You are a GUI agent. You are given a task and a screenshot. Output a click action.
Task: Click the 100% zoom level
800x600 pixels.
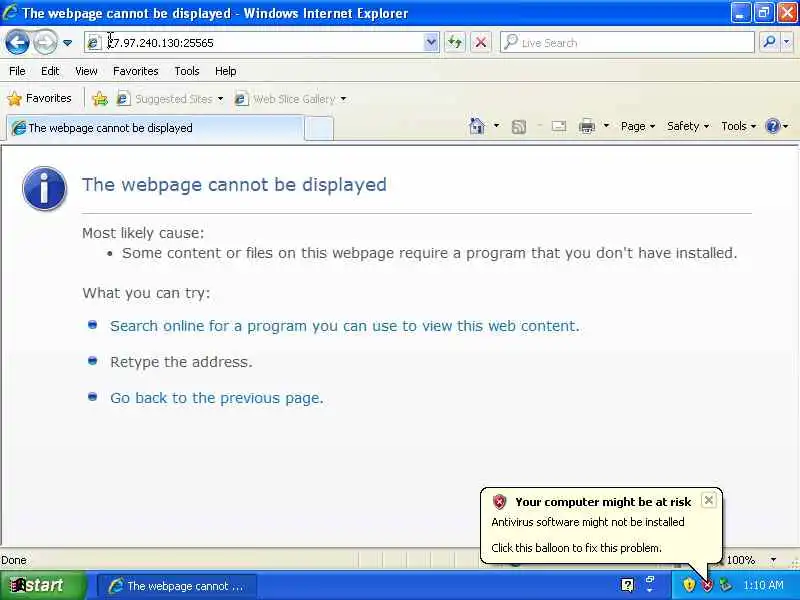coord(741,560)
